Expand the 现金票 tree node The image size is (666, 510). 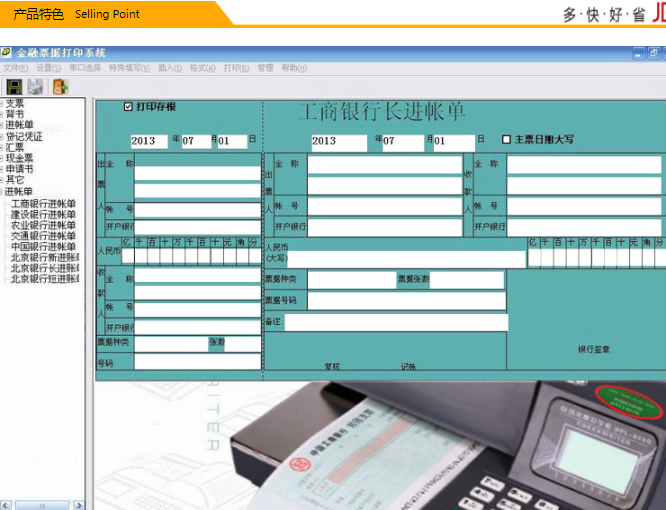click(x=1, y=158)
